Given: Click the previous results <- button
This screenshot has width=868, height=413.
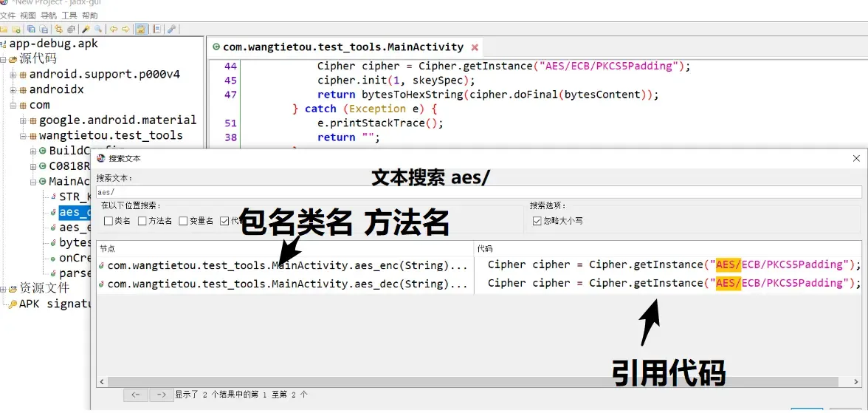Looking at the screenshot, I should [136, 395].
